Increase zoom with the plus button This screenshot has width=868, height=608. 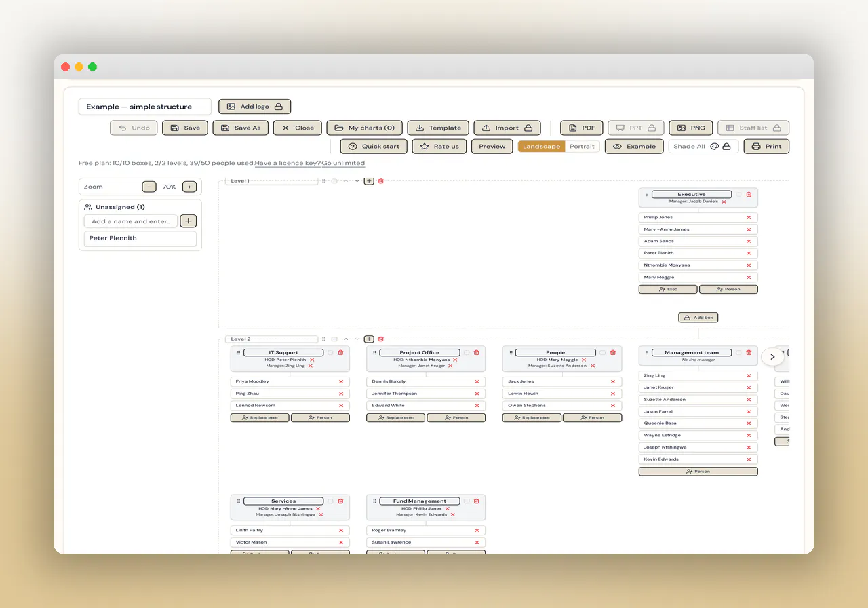tap(189, 187)
